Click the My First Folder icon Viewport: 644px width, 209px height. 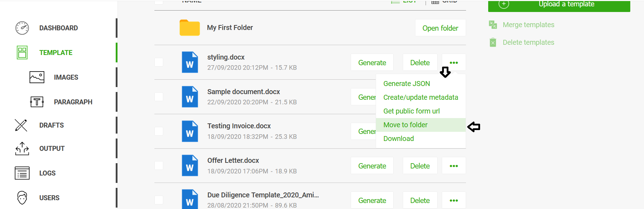(x=190, y=28)
